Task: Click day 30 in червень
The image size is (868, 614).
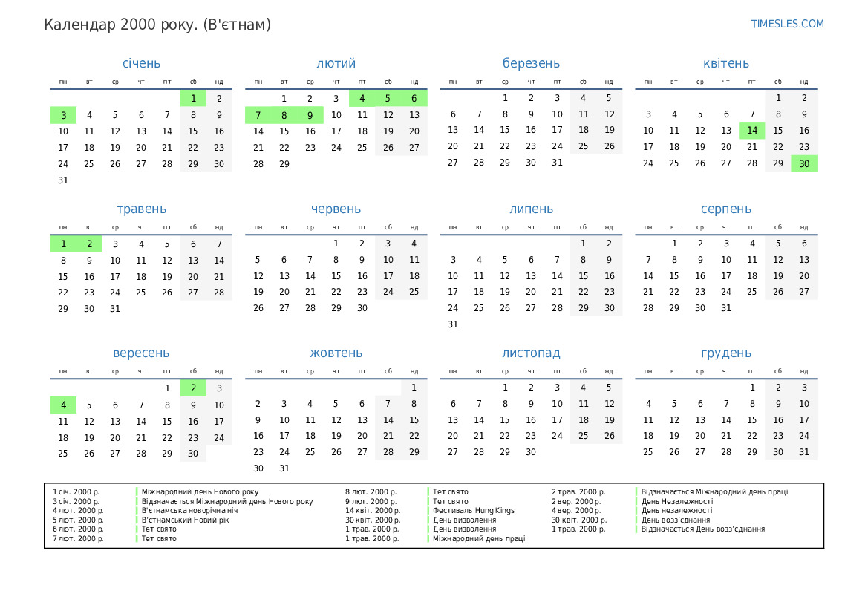Action: (362, 308)
